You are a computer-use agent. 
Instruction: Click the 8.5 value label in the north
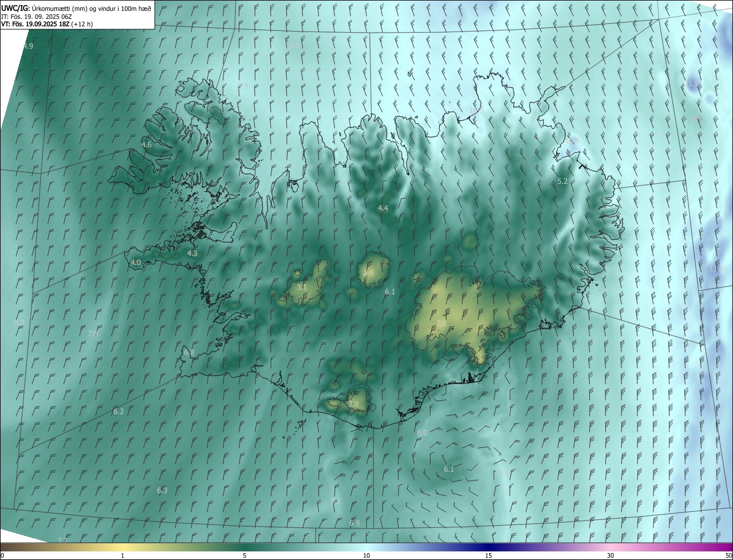tap(294, 45)
